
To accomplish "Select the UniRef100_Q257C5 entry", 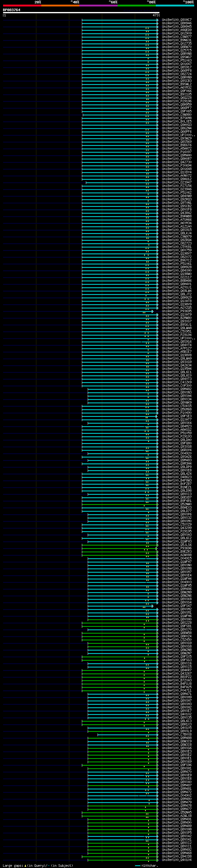I will 177,50.
